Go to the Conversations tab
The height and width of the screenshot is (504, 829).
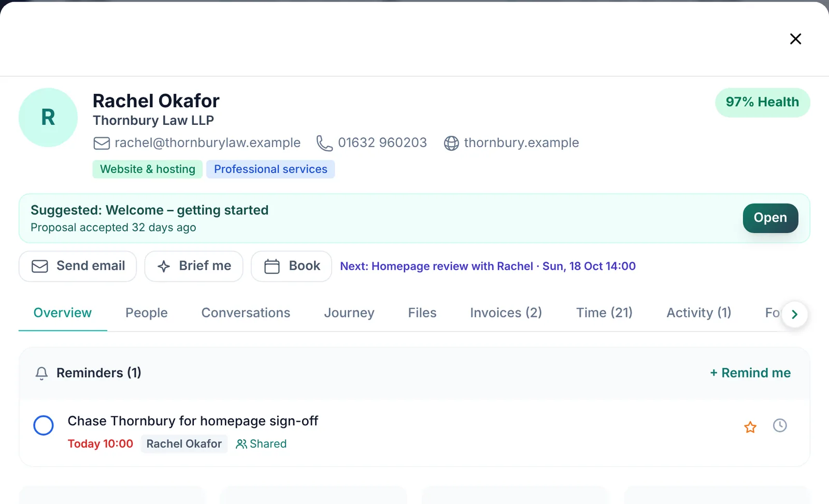click(x=246, y=313)
